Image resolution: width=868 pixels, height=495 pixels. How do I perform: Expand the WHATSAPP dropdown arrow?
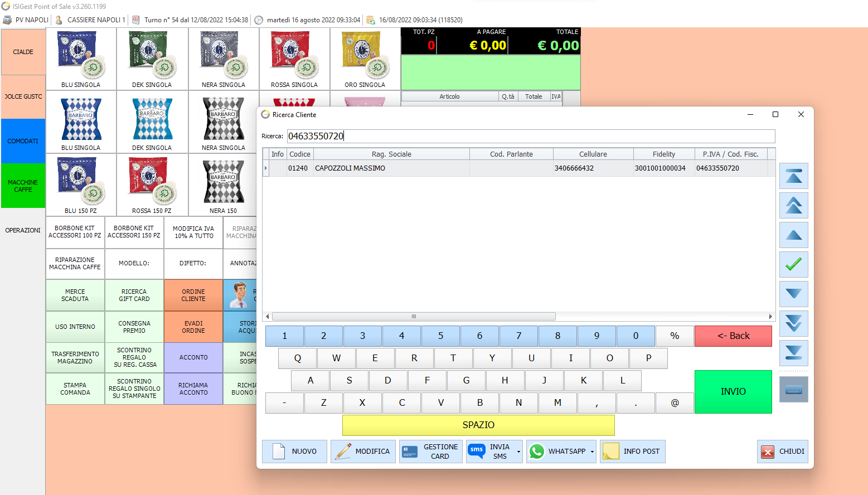[592, 452]
